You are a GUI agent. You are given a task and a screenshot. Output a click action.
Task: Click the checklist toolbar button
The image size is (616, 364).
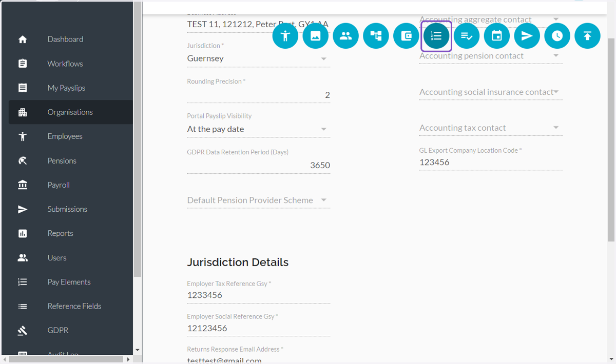(467, 36)
